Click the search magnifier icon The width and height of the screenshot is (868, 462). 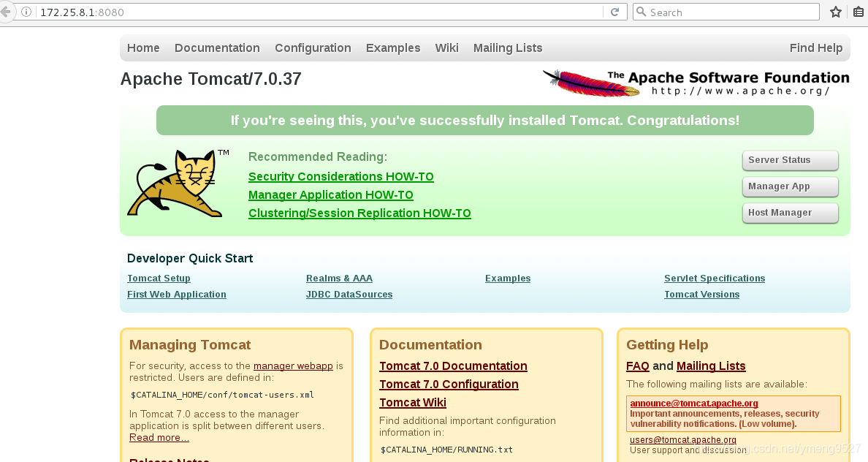641,12
